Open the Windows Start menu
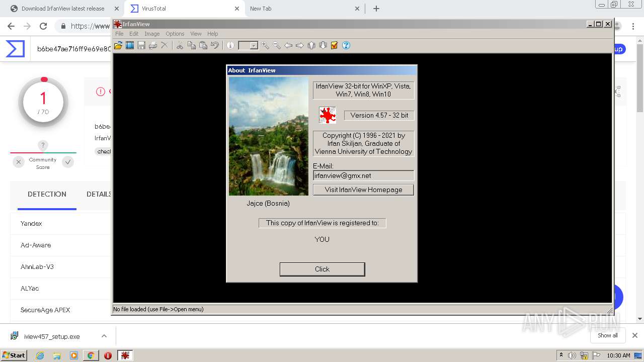 [x=14, y=355]
